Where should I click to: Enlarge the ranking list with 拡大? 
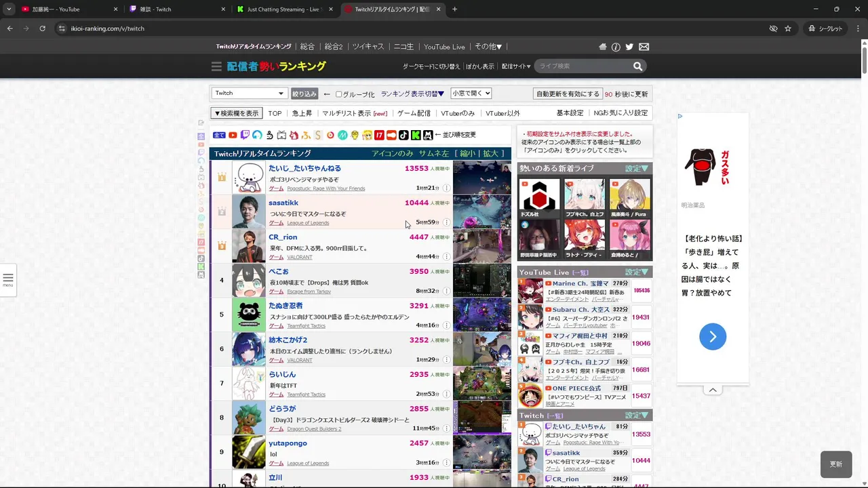[x=490, y=154]
